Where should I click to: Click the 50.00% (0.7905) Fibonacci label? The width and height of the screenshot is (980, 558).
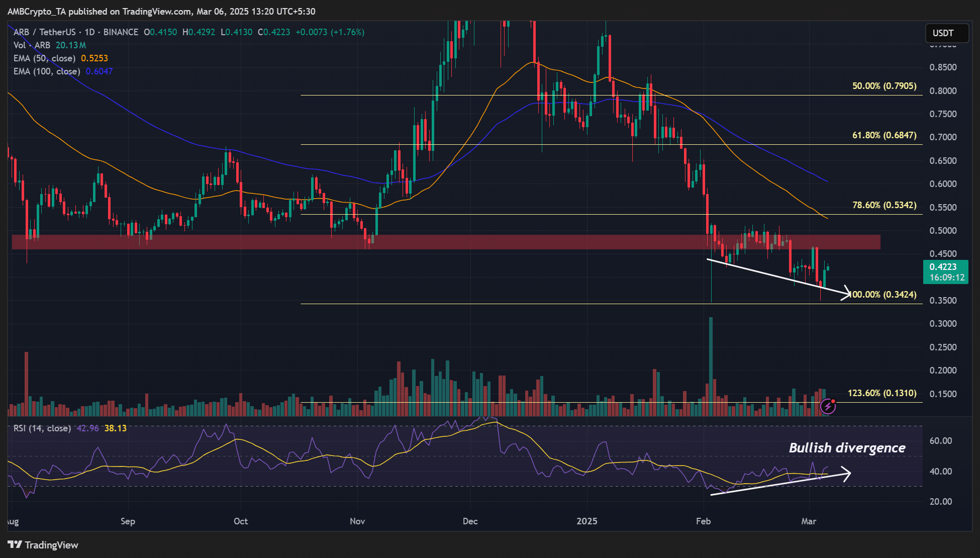885,86
